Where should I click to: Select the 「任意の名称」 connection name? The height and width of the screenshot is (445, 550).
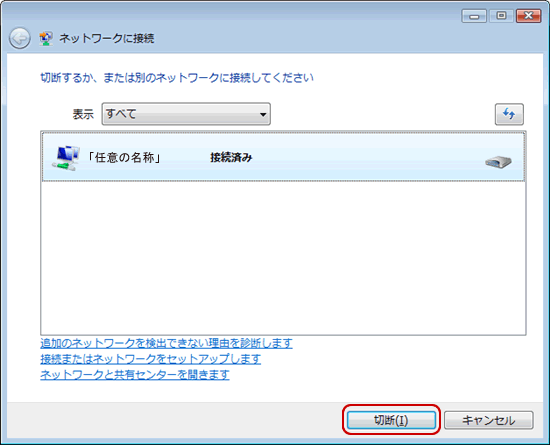124,158
